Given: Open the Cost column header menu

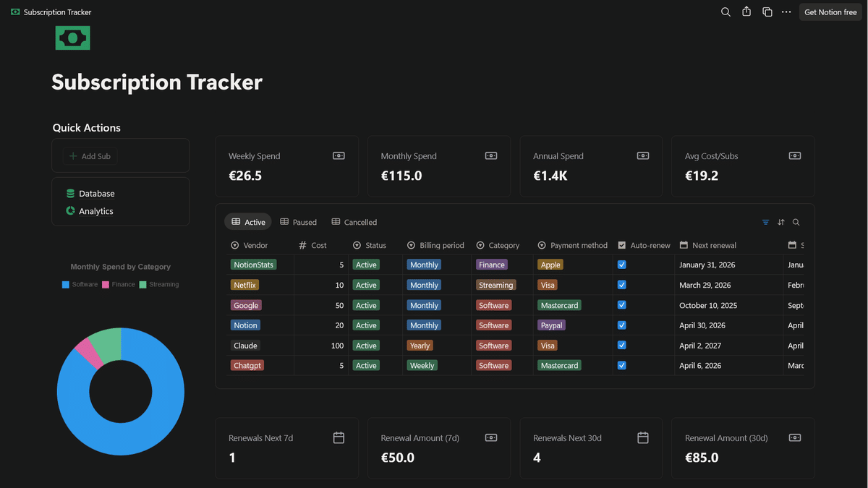Looking at the screenshot, I should pos(321,245).
